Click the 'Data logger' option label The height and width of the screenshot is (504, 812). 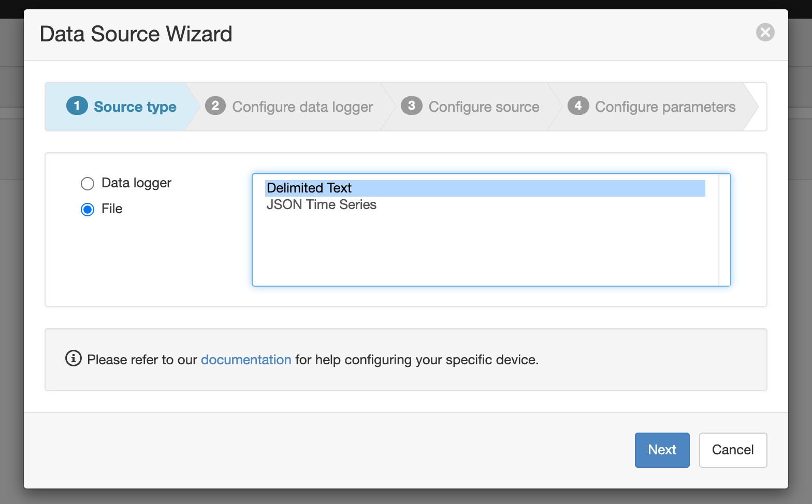pos(136,183)
